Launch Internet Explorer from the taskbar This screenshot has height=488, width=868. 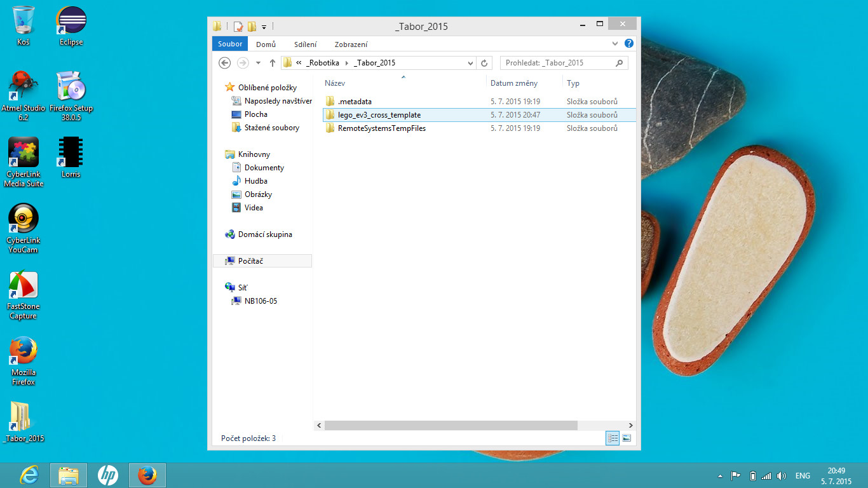point(29,475)
